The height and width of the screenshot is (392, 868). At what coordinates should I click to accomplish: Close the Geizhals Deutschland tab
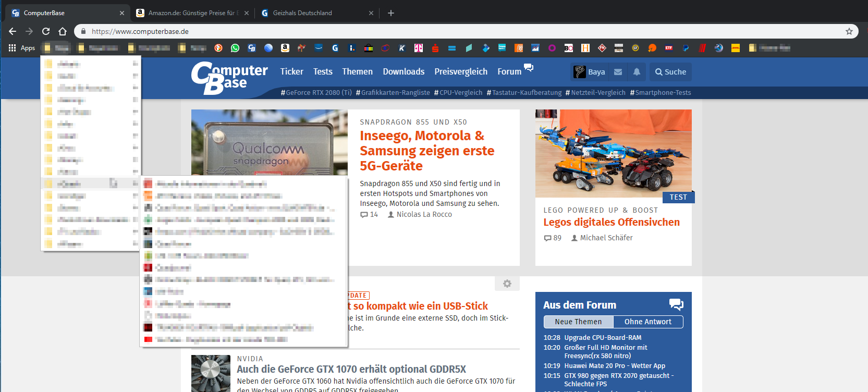click(x=371, y=13)
